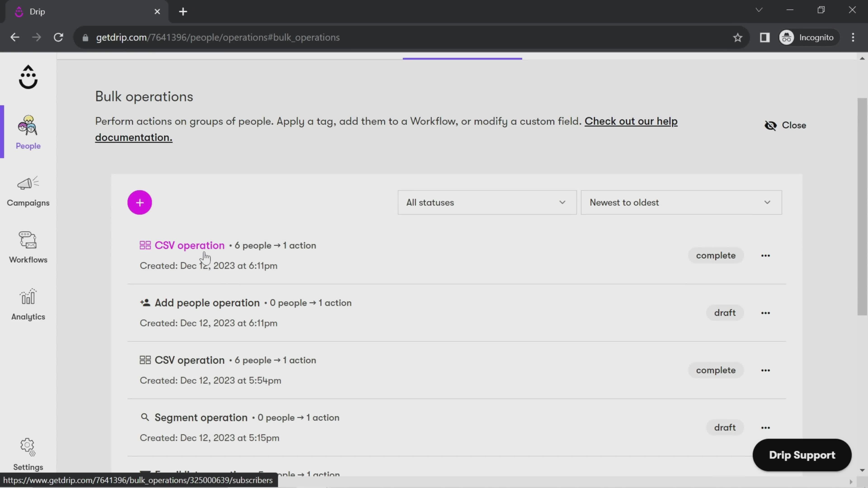This screenshot has width=868, height=488.
Task: Click Close bulk operations panel
Action: (x=786, y=125)
